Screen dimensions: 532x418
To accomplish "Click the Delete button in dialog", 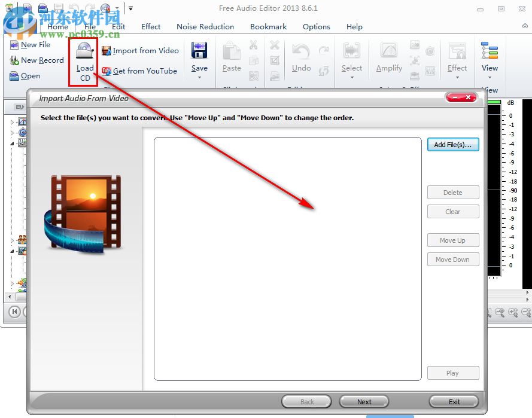I will coord(453,193).
